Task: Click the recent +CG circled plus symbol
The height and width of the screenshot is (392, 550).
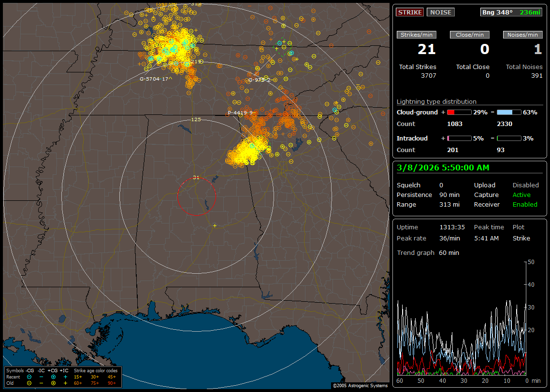Action: coord(53,377)
